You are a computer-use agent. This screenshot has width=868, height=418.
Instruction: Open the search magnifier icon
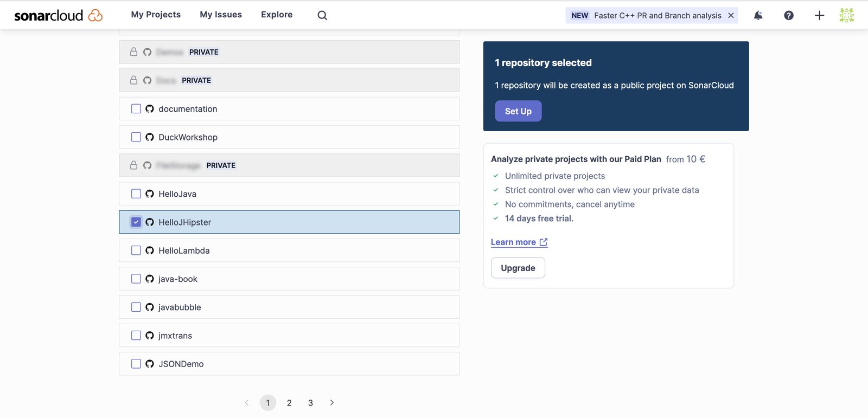point(322,15)
